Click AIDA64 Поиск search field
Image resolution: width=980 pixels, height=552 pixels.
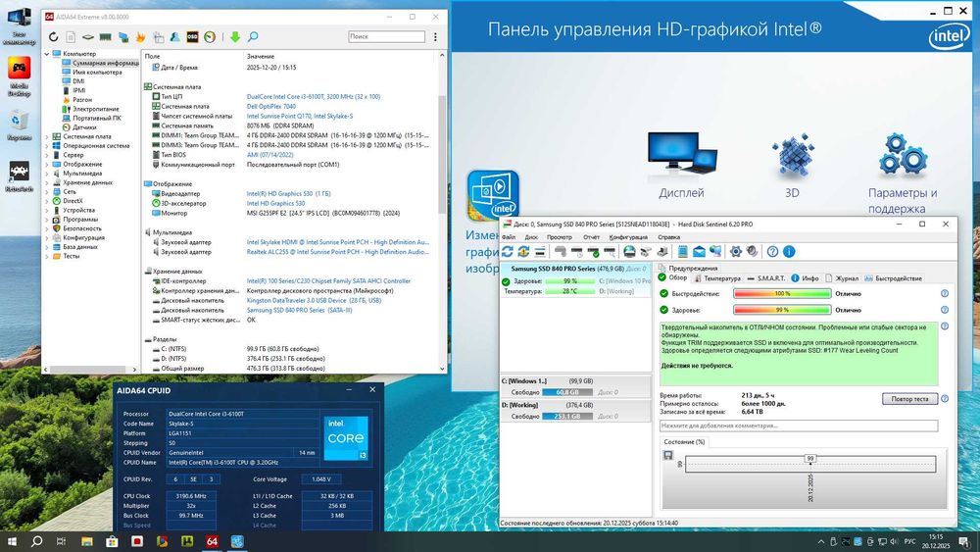(386, 37)
